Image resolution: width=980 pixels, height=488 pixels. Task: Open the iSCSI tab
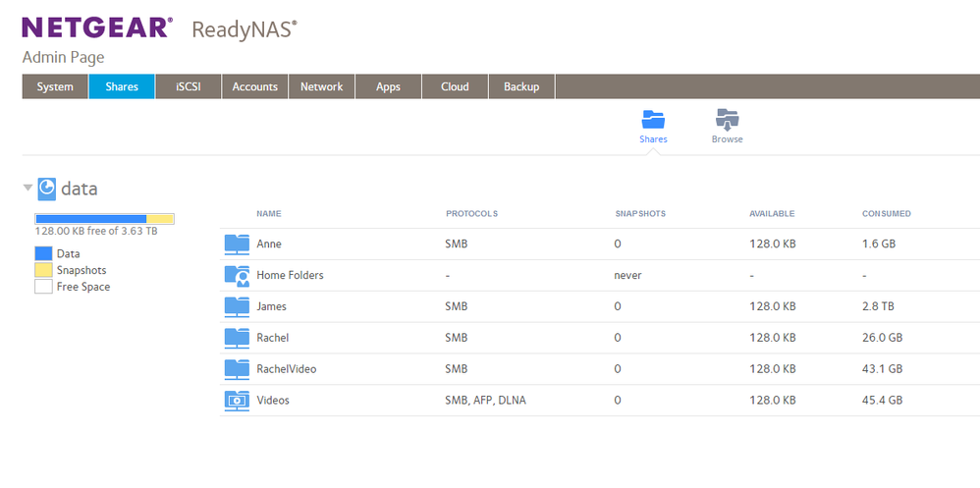pyautogui.click(x=188, y=86)
